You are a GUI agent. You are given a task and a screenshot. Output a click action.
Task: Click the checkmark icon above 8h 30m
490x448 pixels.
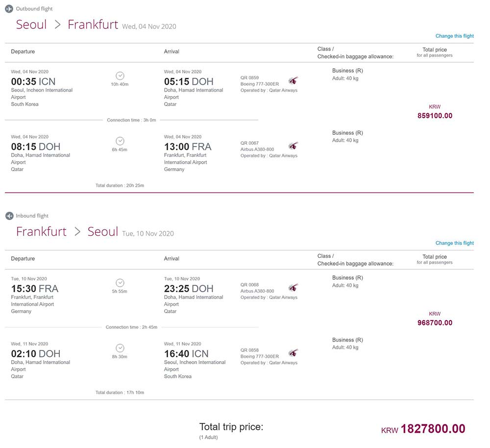[120, 348]
